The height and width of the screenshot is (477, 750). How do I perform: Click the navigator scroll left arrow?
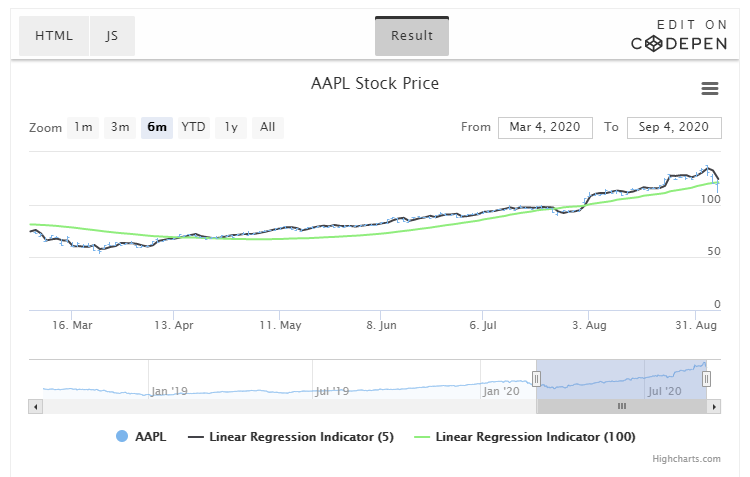click(35, 407)
